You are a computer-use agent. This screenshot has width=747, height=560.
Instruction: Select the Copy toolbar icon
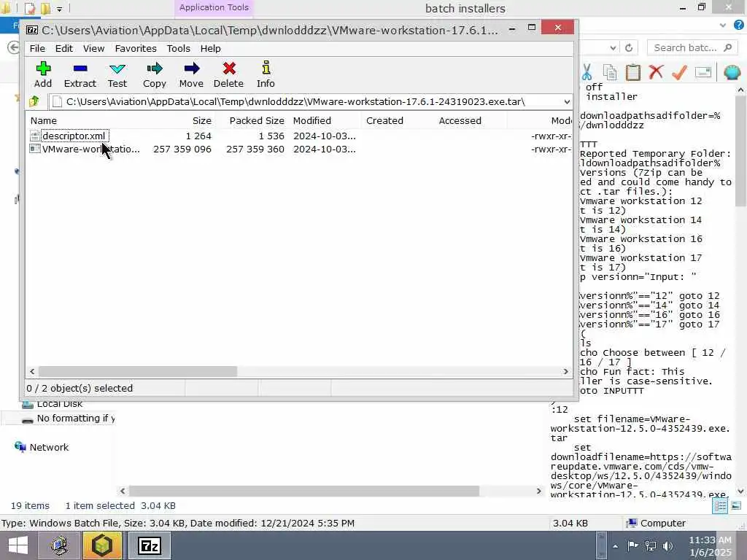pos(155,74)
